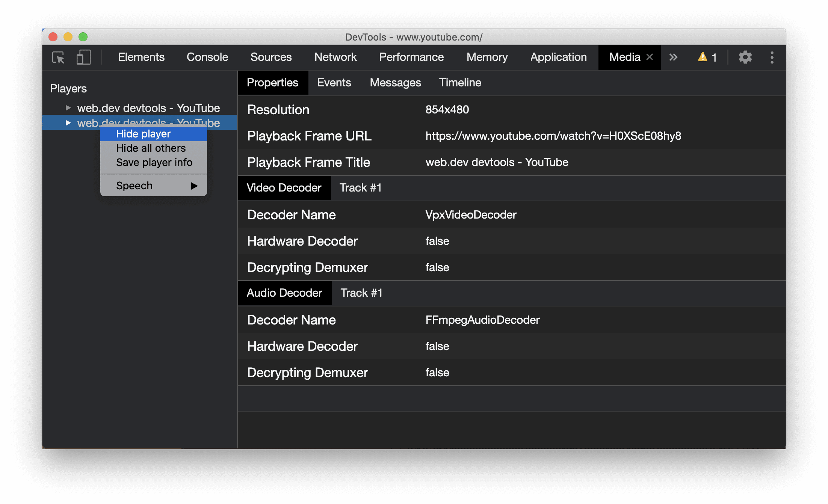Viewport: 828px width, 504px height.
Task: Click the DevTools settings gear icon
Action: tap(744, 57)
